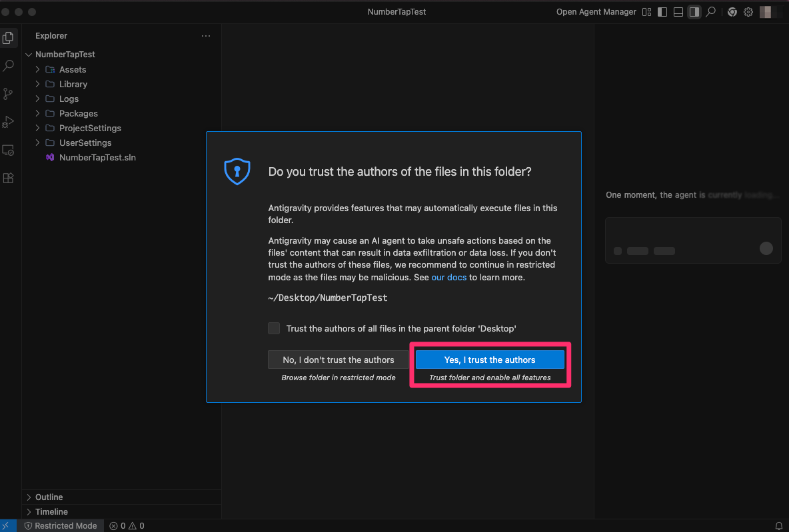Click the Explorer more actions ellipsis
The height and width of the screenshot is (532, 789).
[206, 36]
